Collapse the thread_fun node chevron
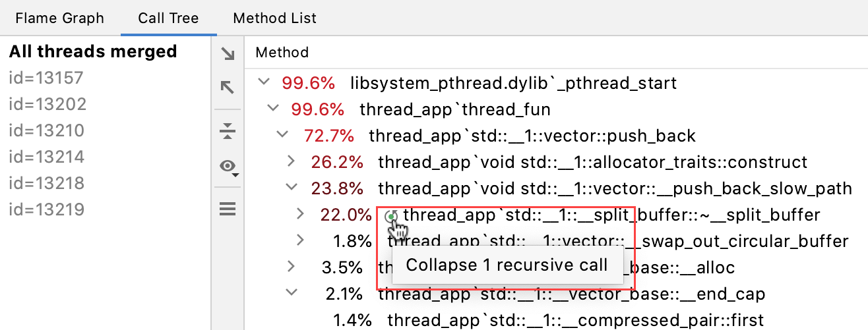 click(x=273, y=109)
